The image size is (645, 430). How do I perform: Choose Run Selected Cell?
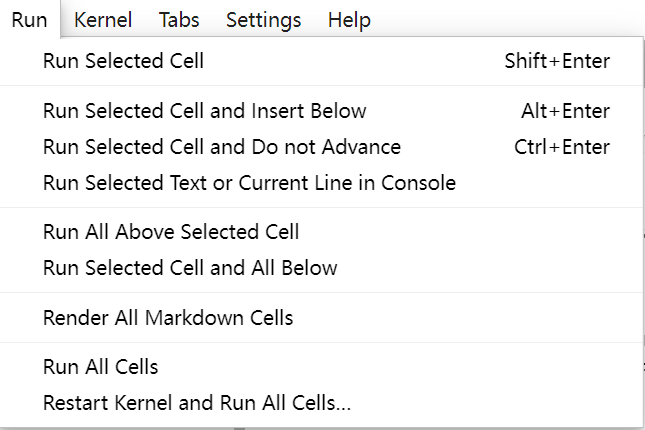coord(123,61)
